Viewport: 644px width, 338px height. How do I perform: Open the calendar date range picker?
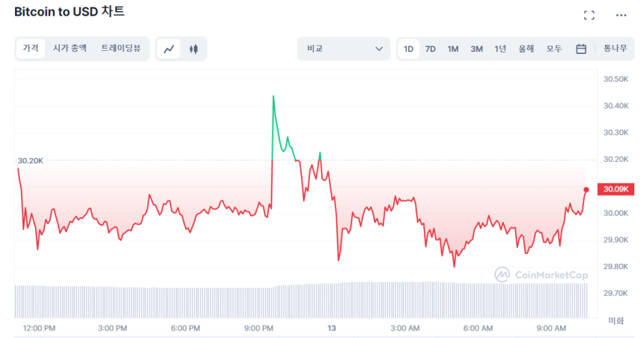coord(580,49)
